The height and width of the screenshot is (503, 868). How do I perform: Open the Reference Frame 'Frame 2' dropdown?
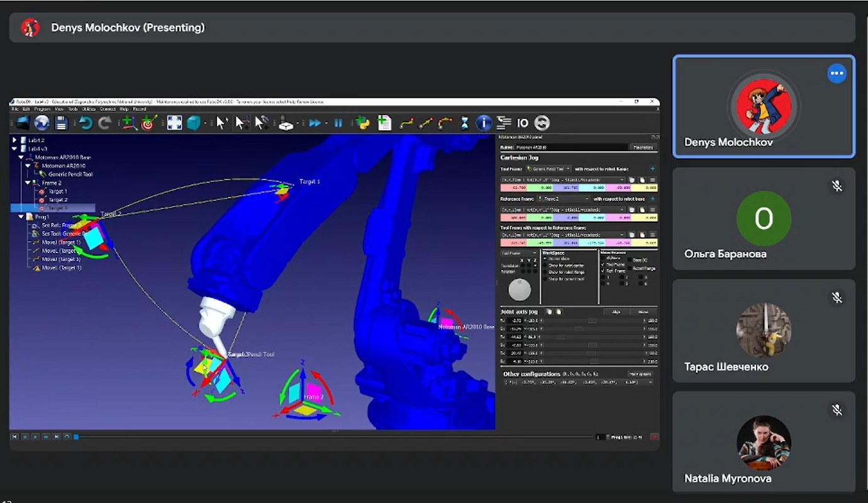coord(564,199)
